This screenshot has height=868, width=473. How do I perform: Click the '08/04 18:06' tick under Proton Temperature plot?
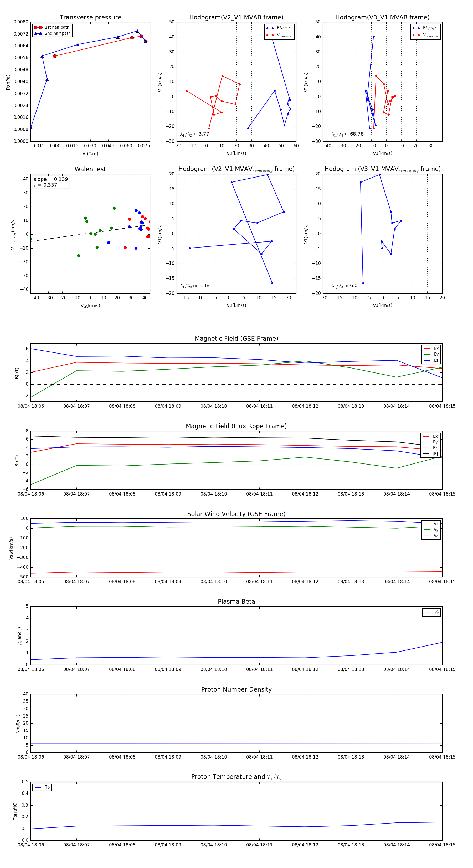pyautogui.click(x=31, y=845)
